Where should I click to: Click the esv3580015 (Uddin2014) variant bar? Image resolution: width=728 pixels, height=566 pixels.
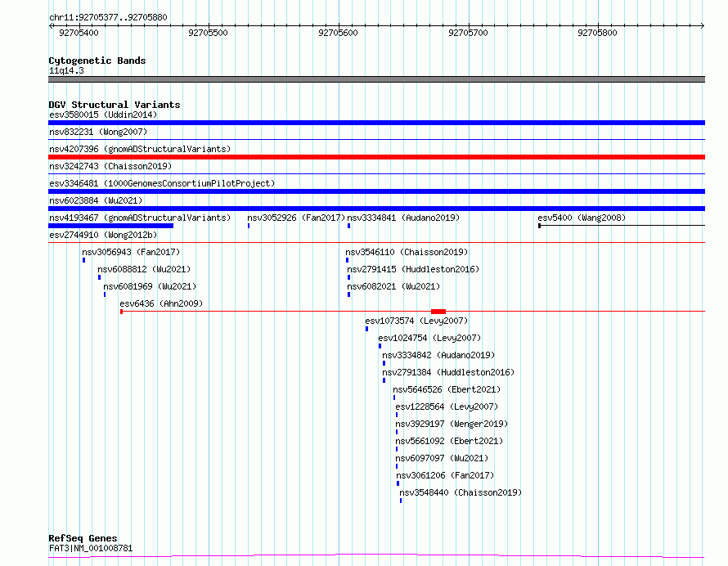[376, 123]
